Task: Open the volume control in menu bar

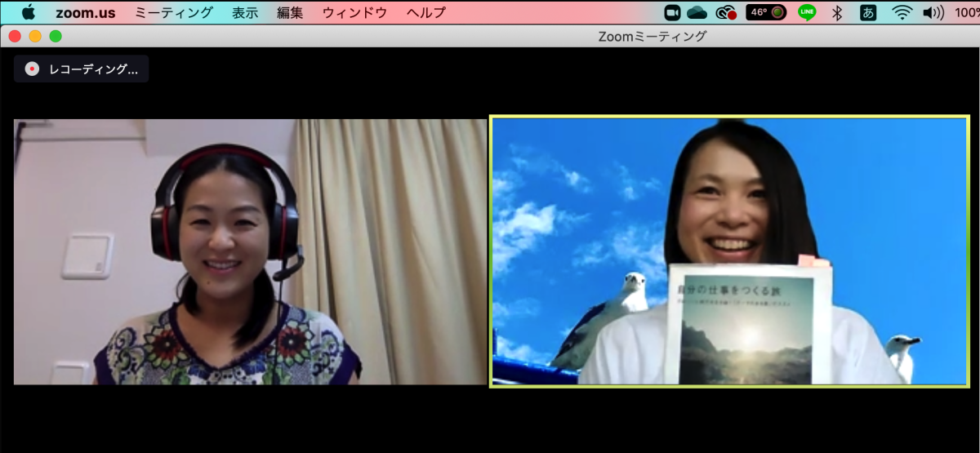Action: [933, 12]
